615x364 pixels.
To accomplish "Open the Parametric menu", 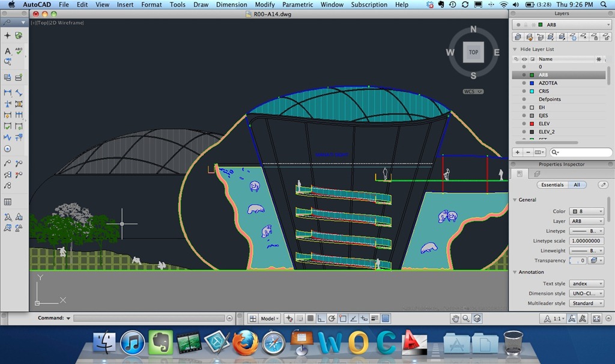I will (297, 5).
